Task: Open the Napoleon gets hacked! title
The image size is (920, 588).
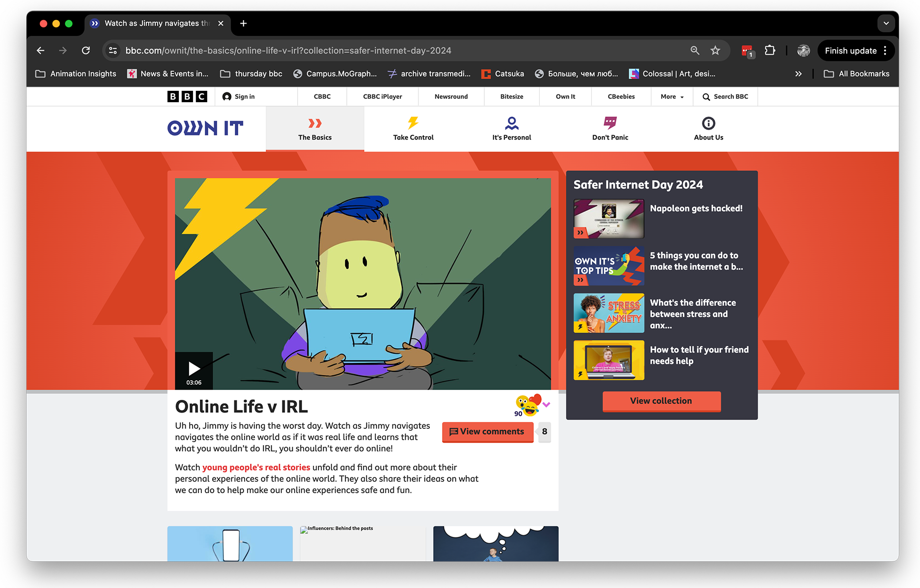Action: pos(696,208)
